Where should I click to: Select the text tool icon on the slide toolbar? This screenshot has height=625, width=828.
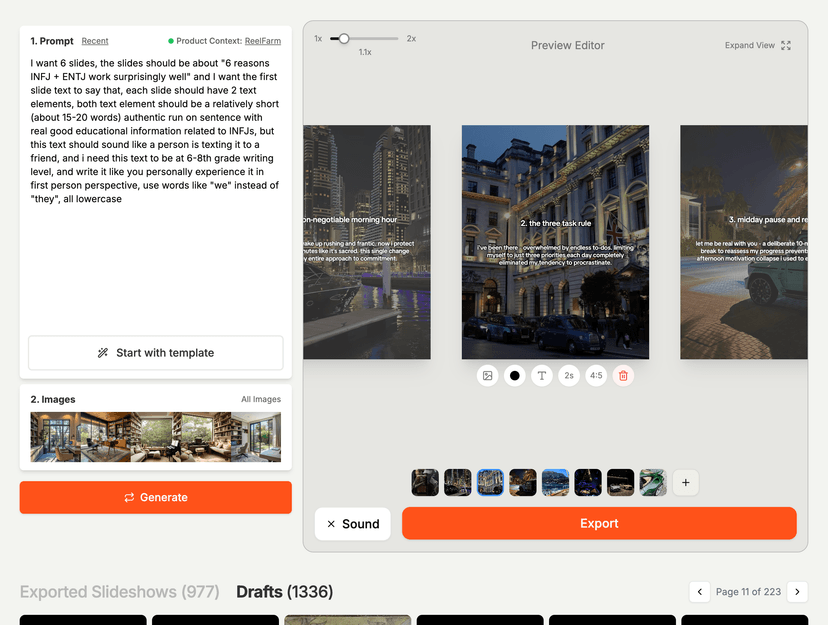541,375
